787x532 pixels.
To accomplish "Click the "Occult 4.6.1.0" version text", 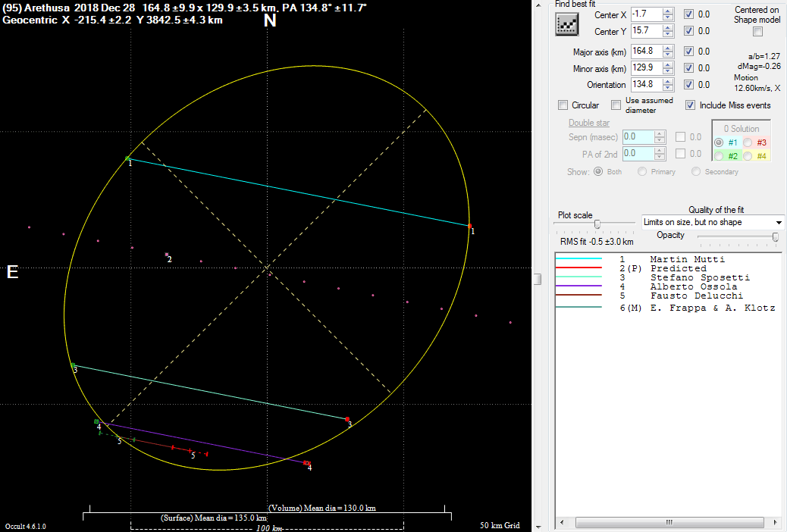I will (26, 526).
